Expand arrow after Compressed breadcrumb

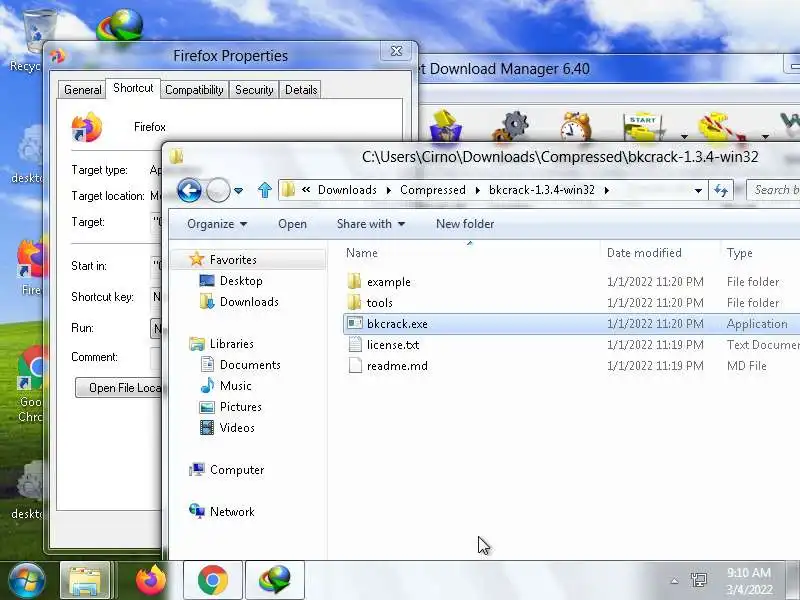(478, 190)
